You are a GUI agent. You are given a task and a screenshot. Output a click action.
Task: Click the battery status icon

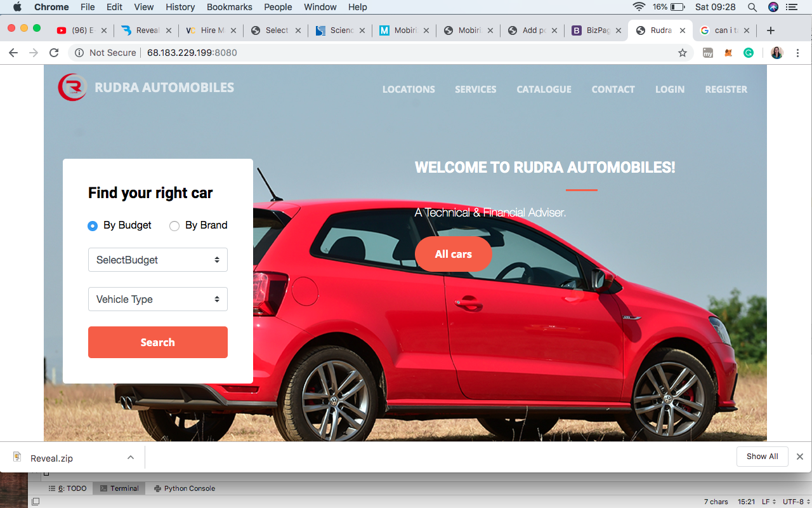click(678, 7)
